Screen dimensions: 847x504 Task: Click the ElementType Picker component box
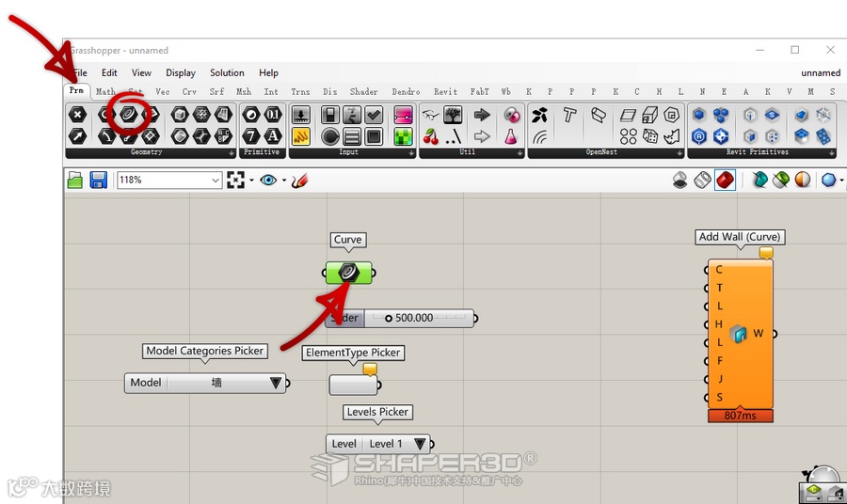pyautogui.click(x=354, y=385)
